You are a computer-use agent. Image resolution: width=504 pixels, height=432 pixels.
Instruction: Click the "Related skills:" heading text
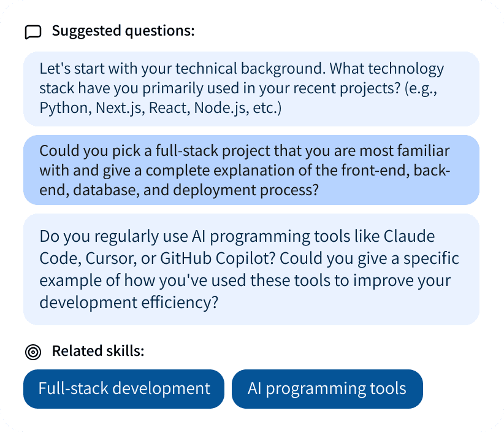[98, 351]
